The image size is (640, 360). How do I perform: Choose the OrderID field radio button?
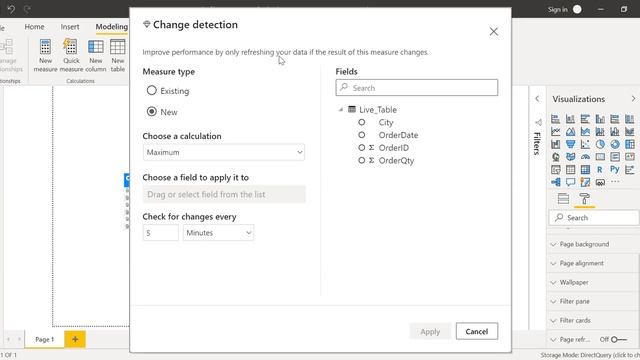pyautogui.click(x=362, y=147)
